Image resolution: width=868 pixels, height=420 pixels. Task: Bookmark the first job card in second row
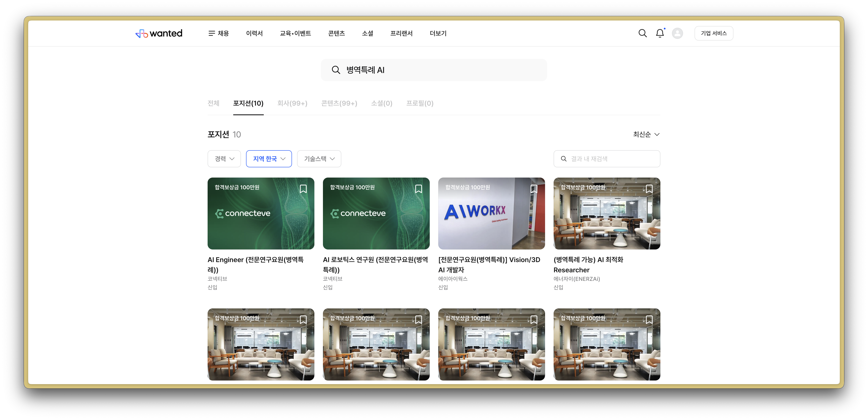pyautogui.click(x=303, y=320)
